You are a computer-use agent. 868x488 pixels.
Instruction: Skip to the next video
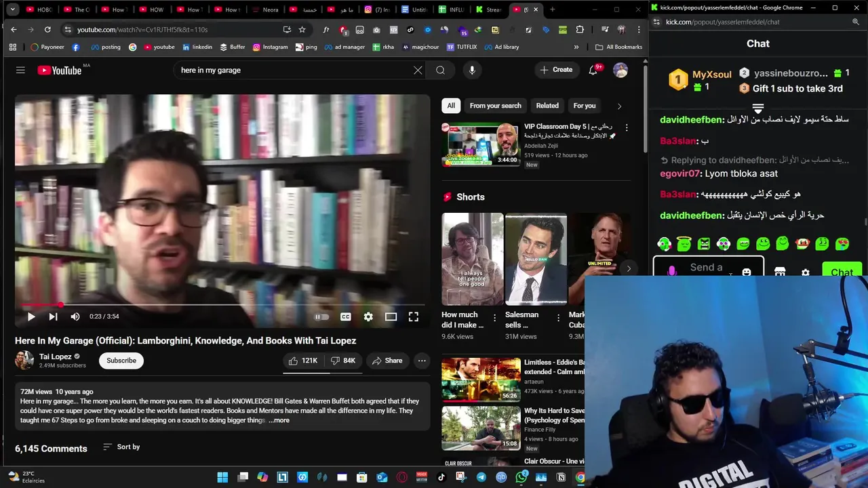53,317
